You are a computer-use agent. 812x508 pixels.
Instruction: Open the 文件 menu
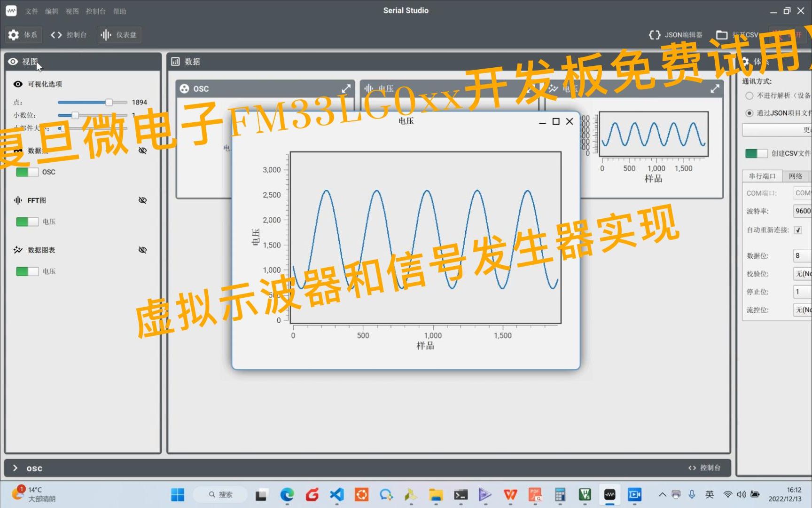pyautogui.click(x=31, y=11)
